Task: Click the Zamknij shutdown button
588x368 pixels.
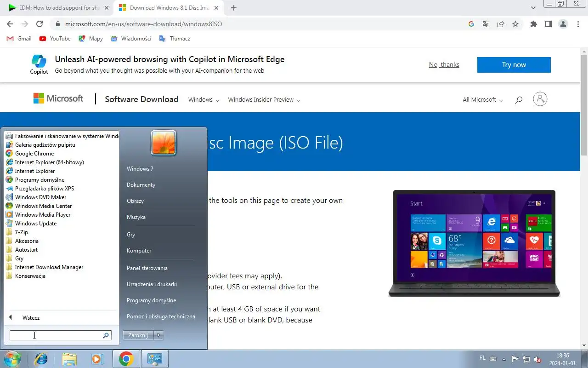Action: point(138,335)
